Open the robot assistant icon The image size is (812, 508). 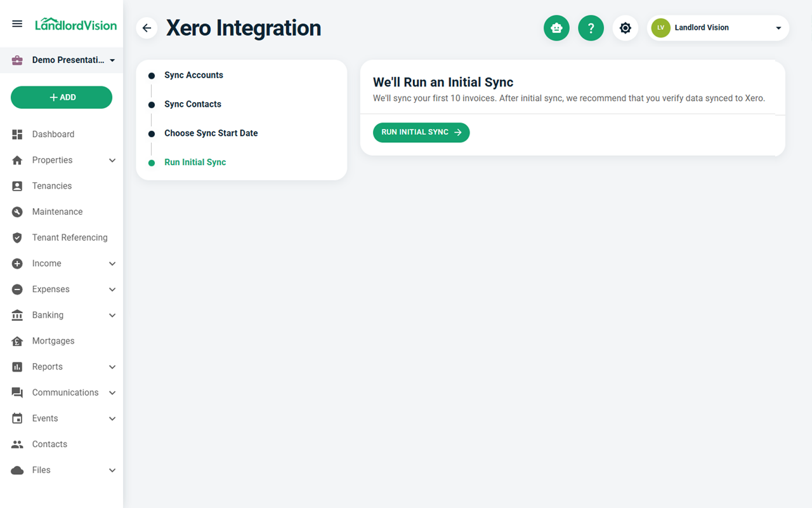[x=556, y=28]
